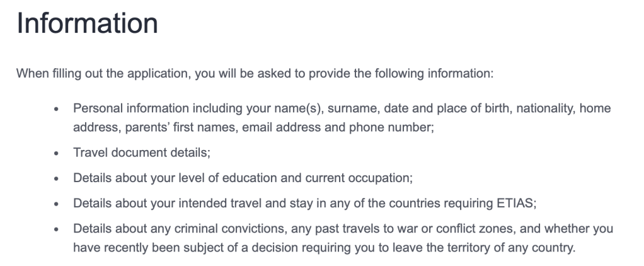
Task: Click the bullet dot beside the education line
Action: (57, 179)
